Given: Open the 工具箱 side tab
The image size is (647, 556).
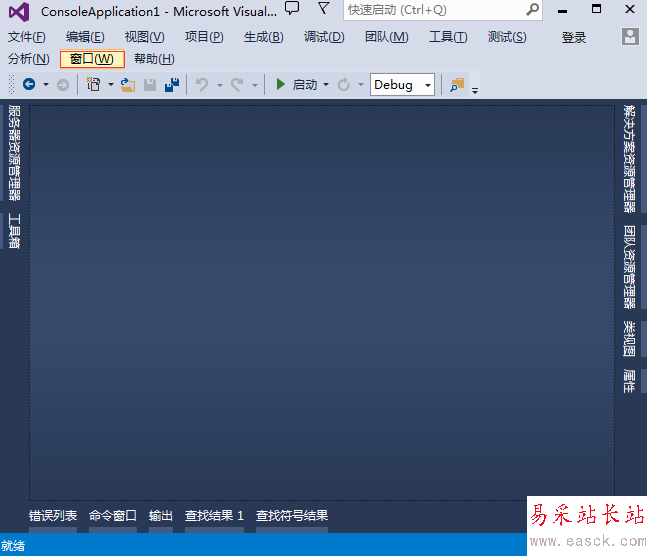Looking at the screenshot, I should tap(14, 231).
